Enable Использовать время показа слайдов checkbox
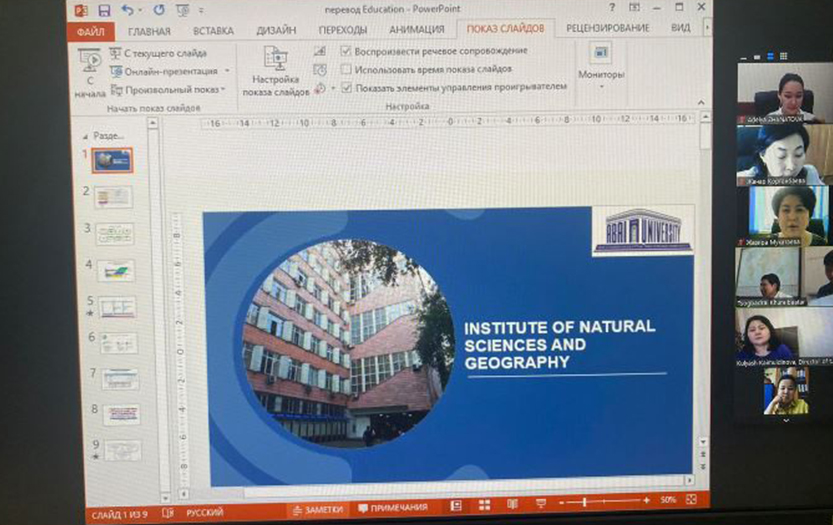Viewport: 833px width, 525px height. [x=346, y=69]
